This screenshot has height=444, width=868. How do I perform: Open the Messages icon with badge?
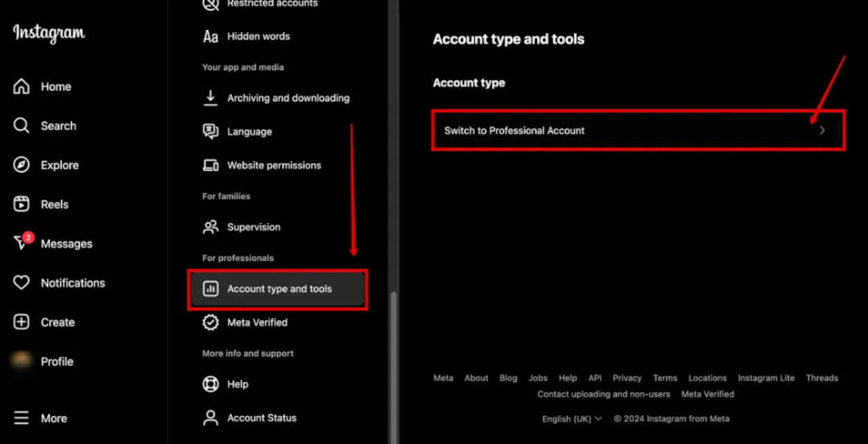coord(23,242)
